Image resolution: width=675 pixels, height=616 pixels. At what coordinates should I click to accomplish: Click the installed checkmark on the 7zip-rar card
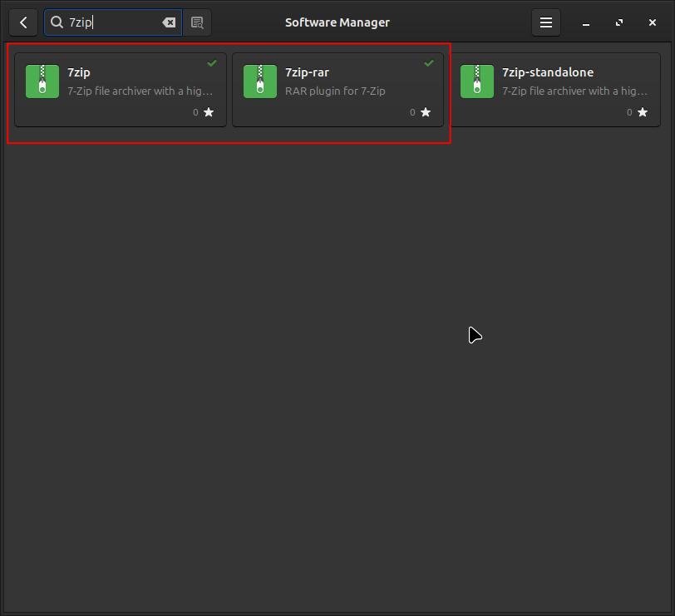[429, 63]
